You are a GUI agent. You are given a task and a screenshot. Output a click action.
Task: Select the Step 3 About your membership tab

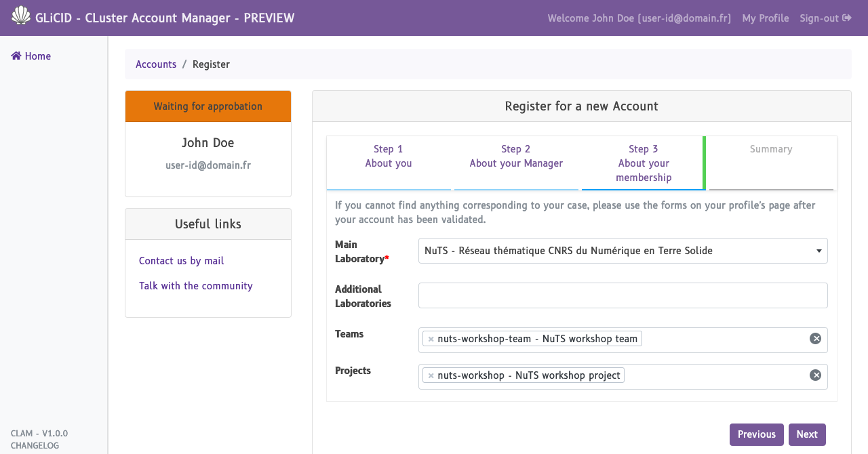coord(643,163)
